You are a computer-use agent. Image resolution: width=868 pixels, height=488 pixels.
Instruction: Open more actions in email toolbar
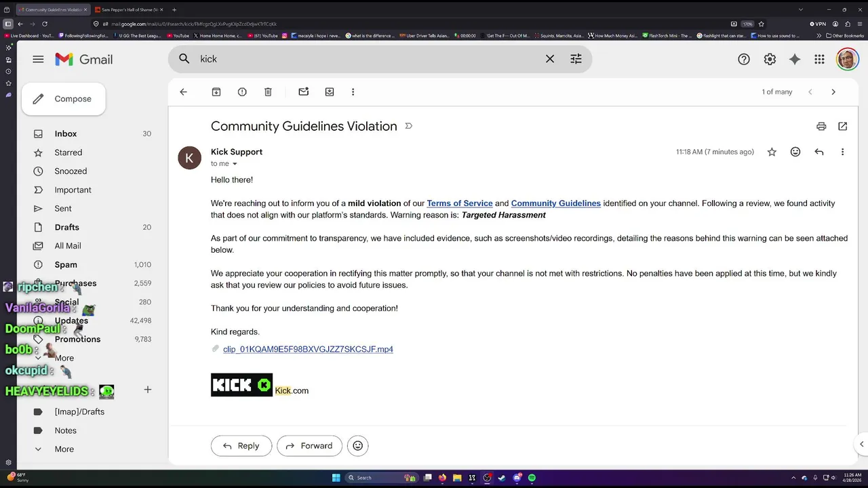click(x=353, y=91)
